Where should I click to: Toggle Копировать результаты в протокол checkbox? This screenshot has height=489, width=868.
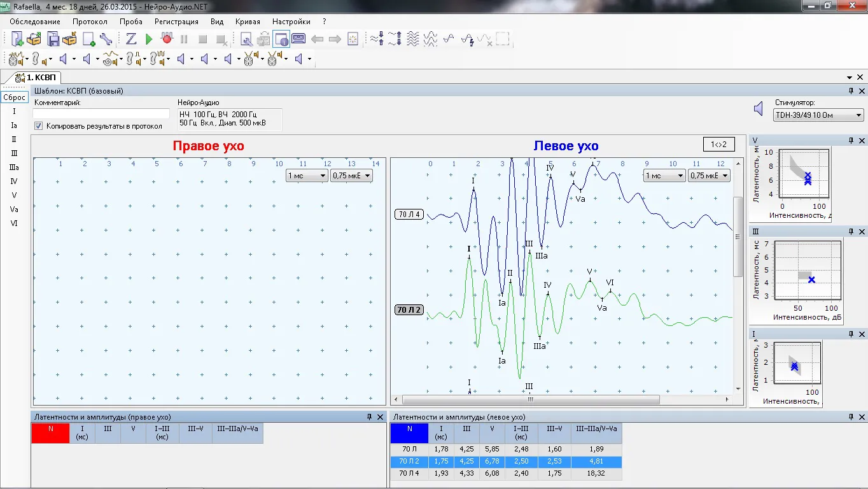(x=38, y=126)
